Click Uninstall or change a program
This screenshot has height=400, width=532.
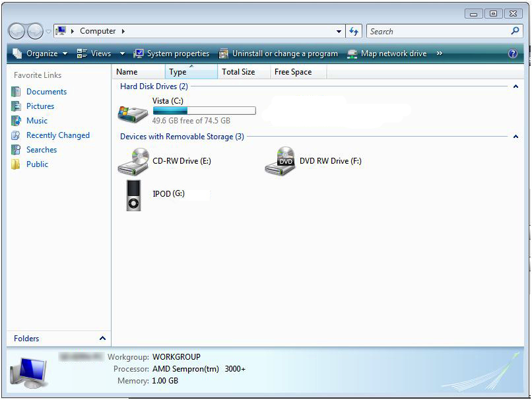pos(279,53)
